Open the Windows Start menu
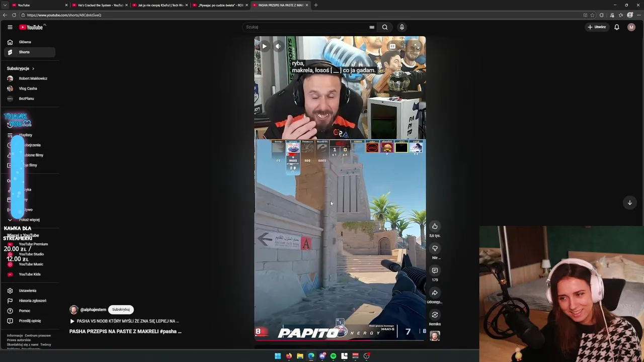The width and height of the screenshot is (644, 362). pos(278,356)
